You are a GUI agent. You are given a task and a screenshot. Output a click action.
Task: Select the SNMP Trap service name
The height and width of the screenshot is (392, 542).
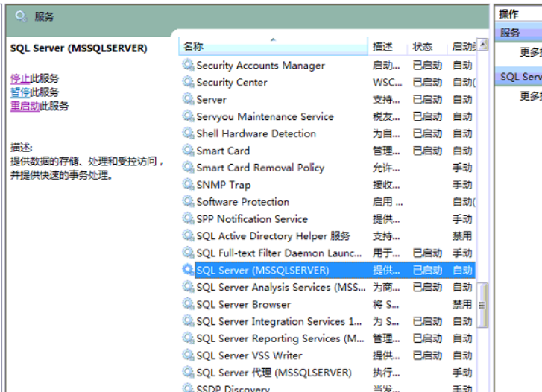[x=224, y=185]
